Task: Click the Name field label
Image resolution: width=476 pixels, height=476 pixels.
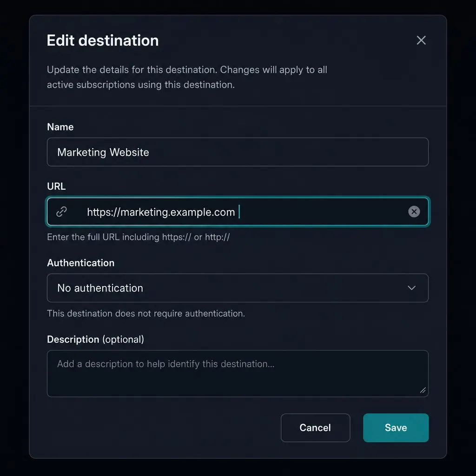Action: point(60,127)
